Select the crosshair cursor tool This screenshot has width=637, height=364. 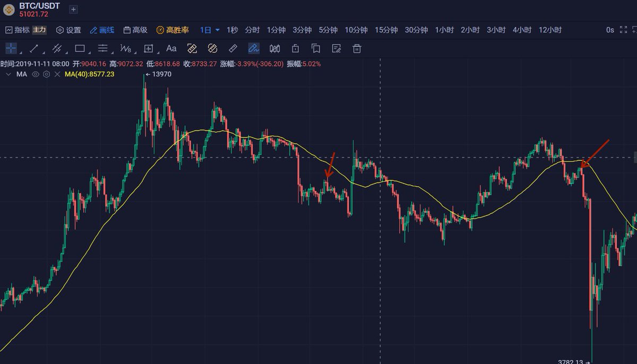11,48
